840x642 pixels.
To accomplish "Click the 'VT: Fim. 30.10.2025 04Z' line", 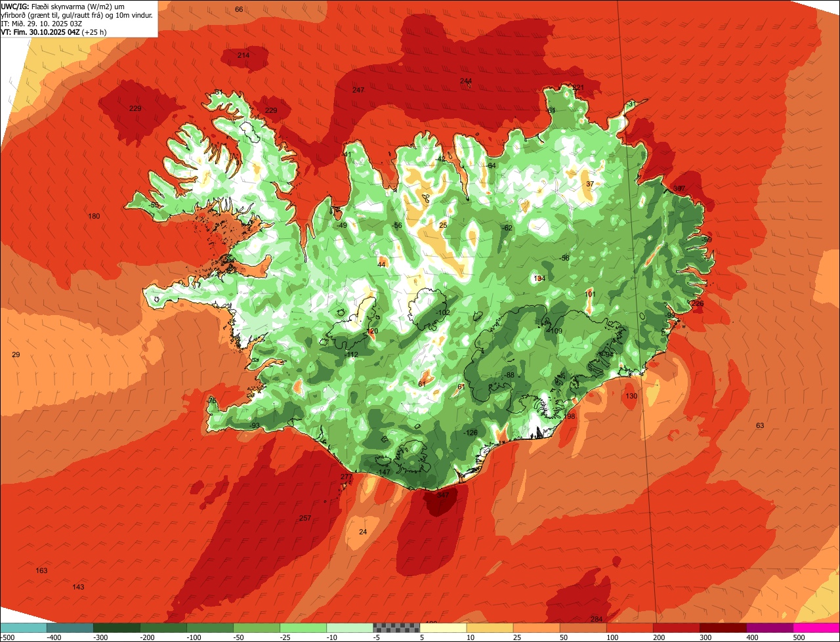I will point(54,32).
